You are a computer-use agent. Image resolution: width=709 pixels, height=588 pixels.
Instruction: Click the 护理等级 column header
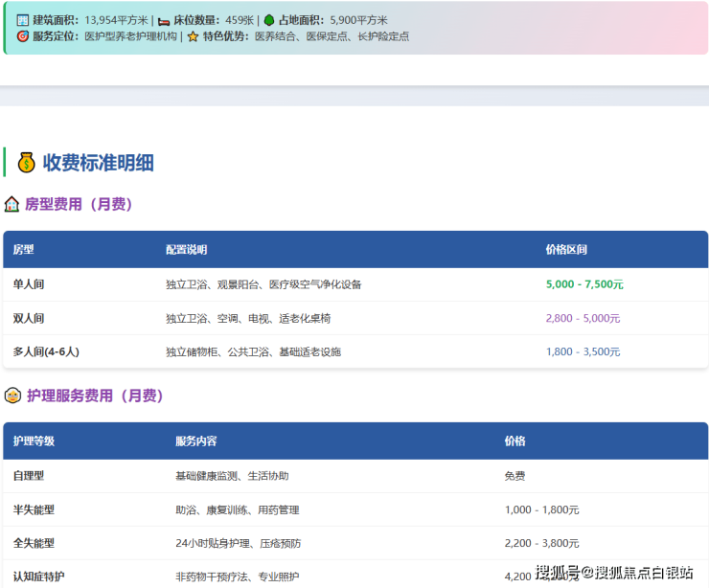point(34,441)
